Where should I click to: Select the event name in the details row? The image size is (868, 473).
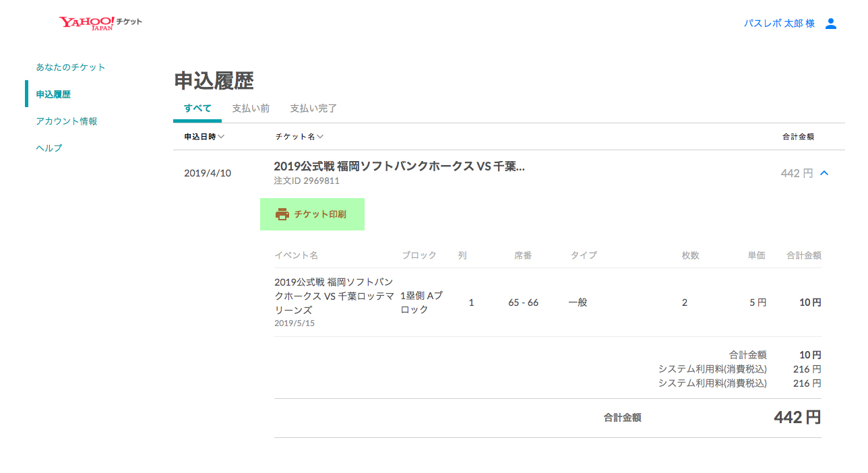tap(334, 296)
